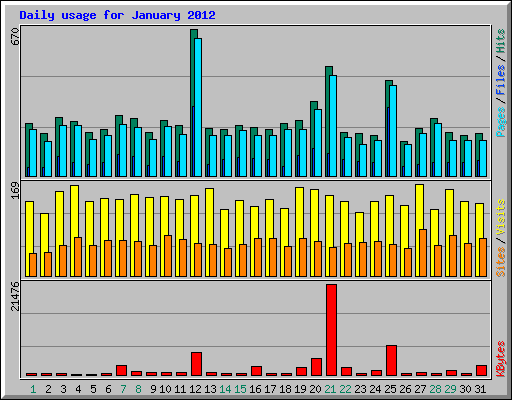Click day 17 on the x-axis
512x400 pixels.
pos(270,389)
